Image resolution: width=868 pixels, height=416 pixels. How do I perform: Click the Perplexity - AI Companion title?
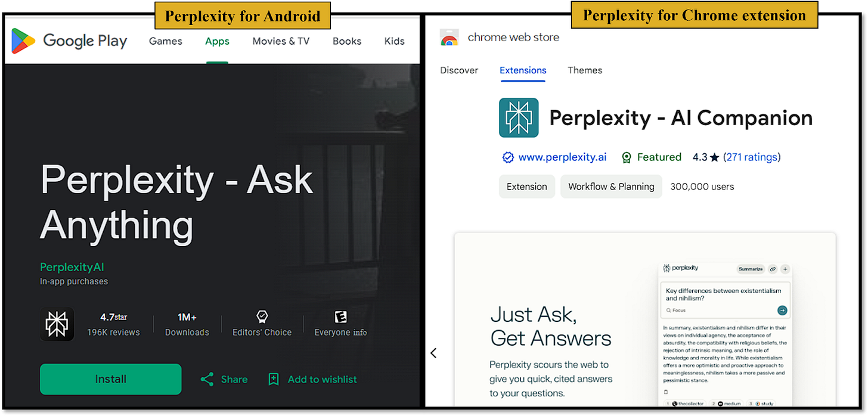point(681,118)
